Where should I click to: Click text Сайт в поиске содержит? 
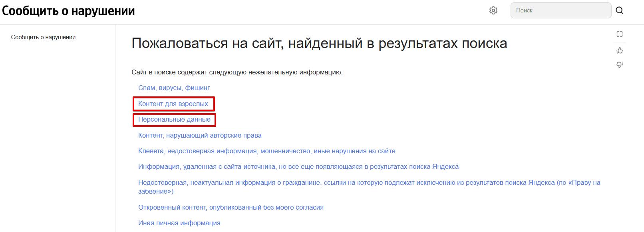[237, 72]
